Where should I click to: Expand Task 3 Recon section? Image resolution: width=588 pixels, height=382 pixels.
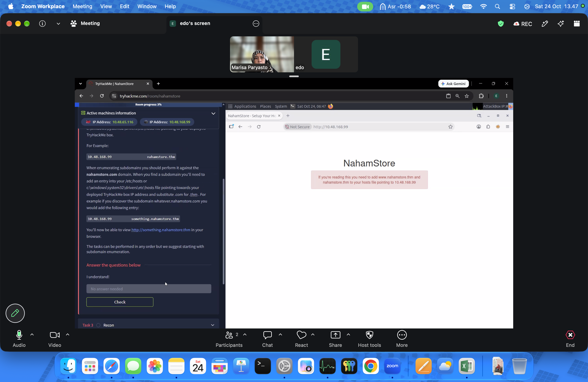click(212, 325)
